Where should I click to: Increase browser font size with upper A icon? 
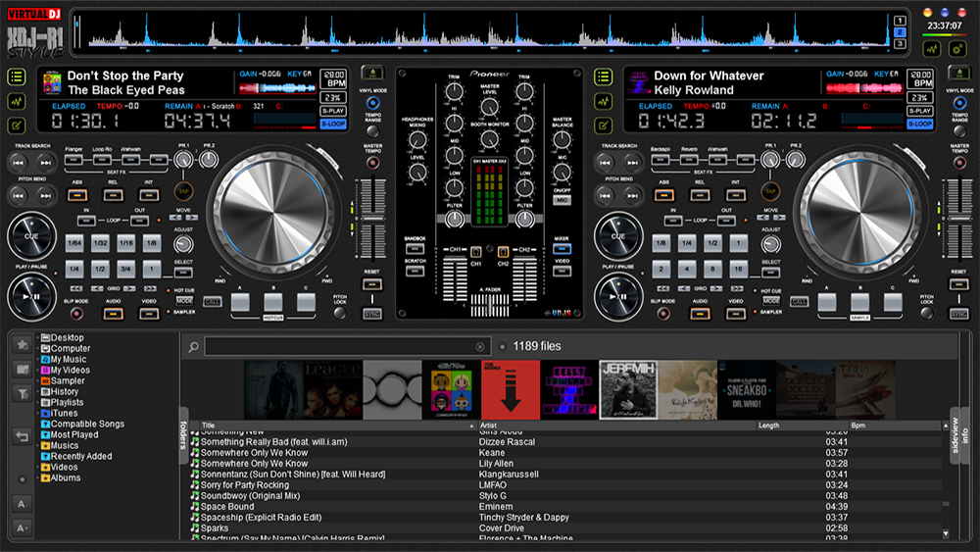(22, 504)
